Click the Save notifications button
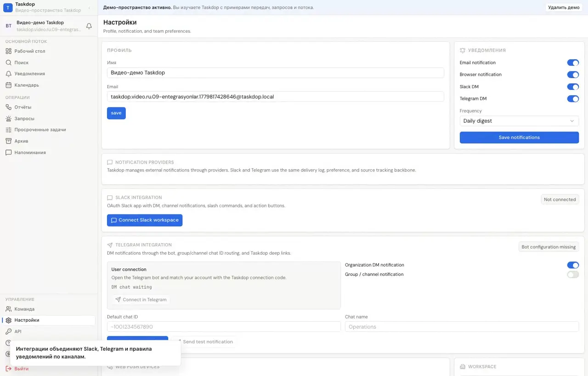The height and width of the screenshot is (376, 588). pyautogui.click(x=519, y=137)
